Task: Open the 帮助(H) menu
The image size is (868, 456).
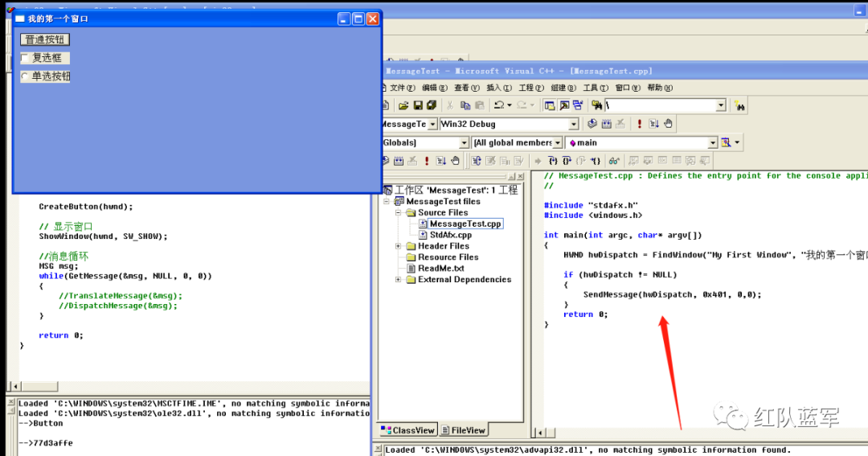Action: [x=660, y=88]
